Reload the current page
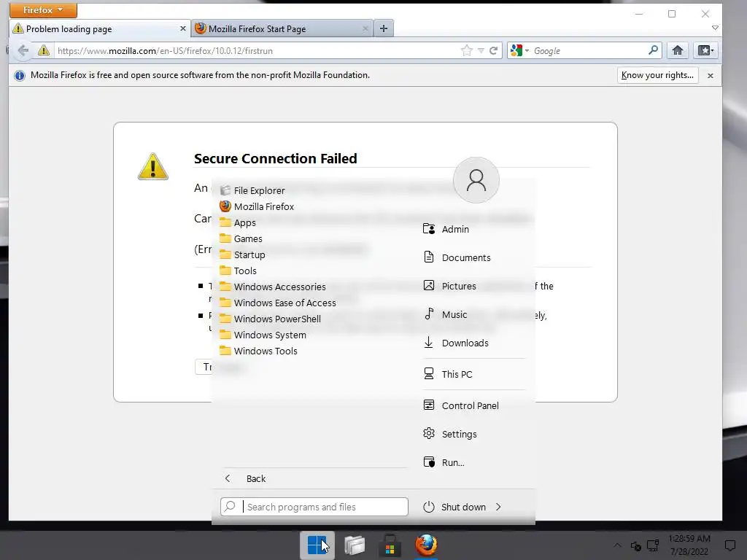Screen dimensions: 747x560 [x=494, y=50]
